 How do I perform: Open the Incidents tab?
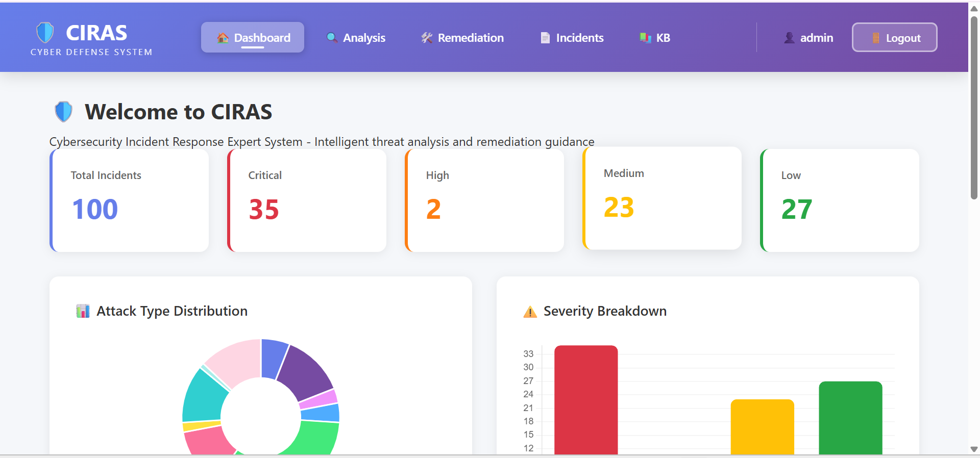(x=572, y=38)
